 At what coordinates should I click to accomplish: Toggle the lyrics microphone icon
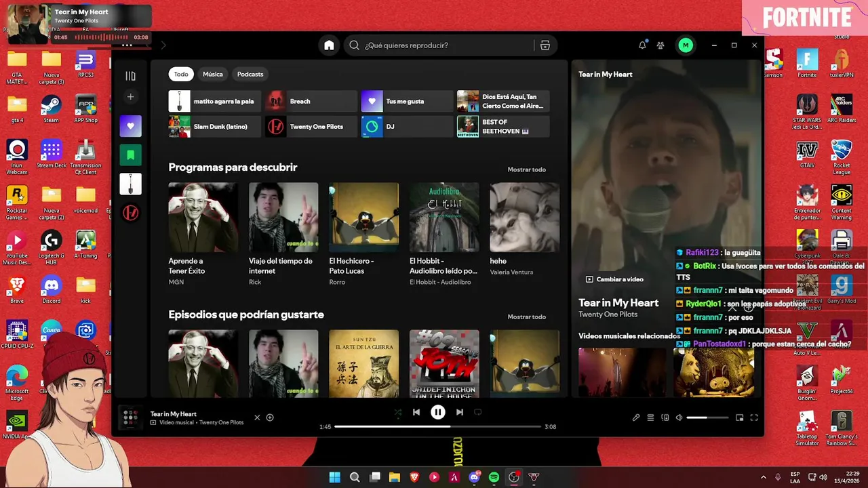(x=635, y=418)
